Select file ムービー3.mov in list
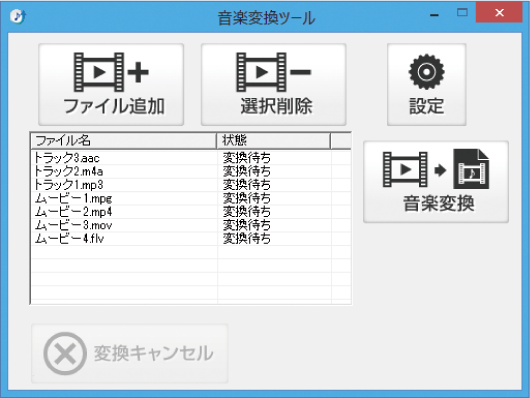Viewport: 530px width, 398px height. pos(73,225)
